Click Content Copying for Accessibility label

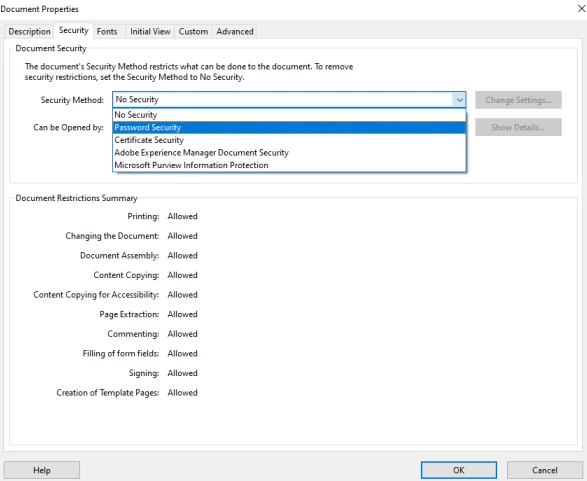pos(96,295)
